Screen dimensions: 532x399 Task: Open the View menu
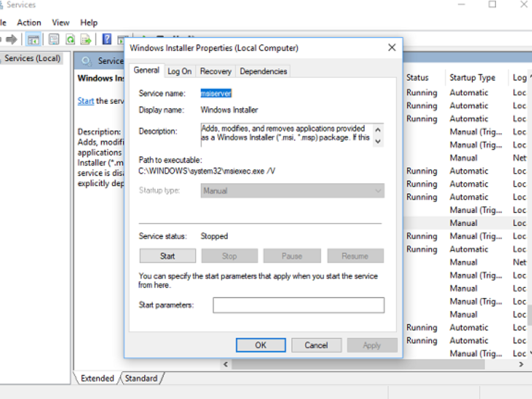[61, 23]
